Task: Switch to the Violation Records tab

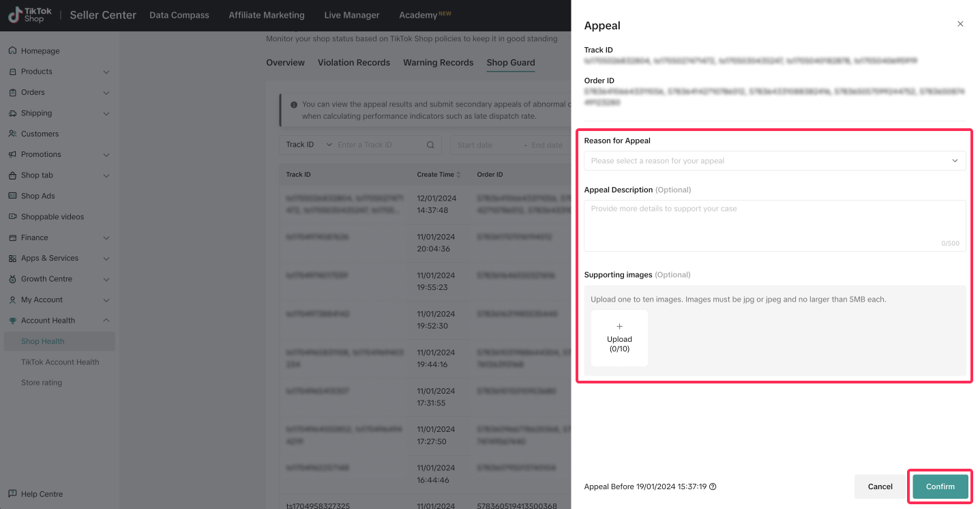Action: [x=353, y=63]
